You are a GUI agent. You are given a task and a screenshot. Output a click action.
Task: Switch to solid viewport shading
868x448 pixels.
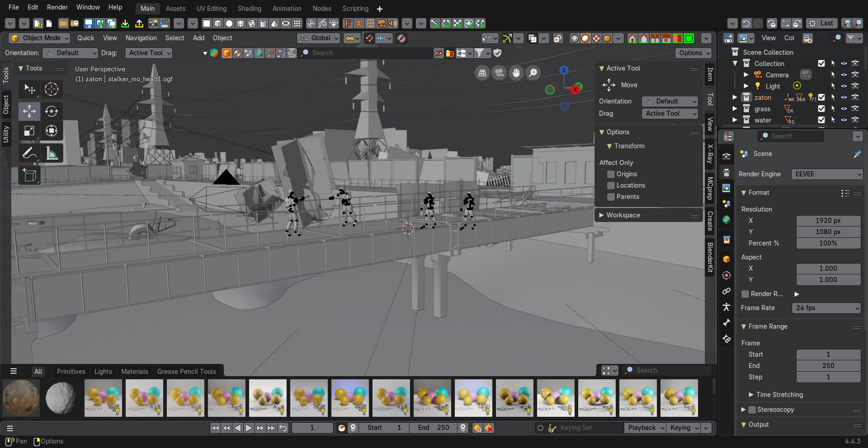pos(585,38)
